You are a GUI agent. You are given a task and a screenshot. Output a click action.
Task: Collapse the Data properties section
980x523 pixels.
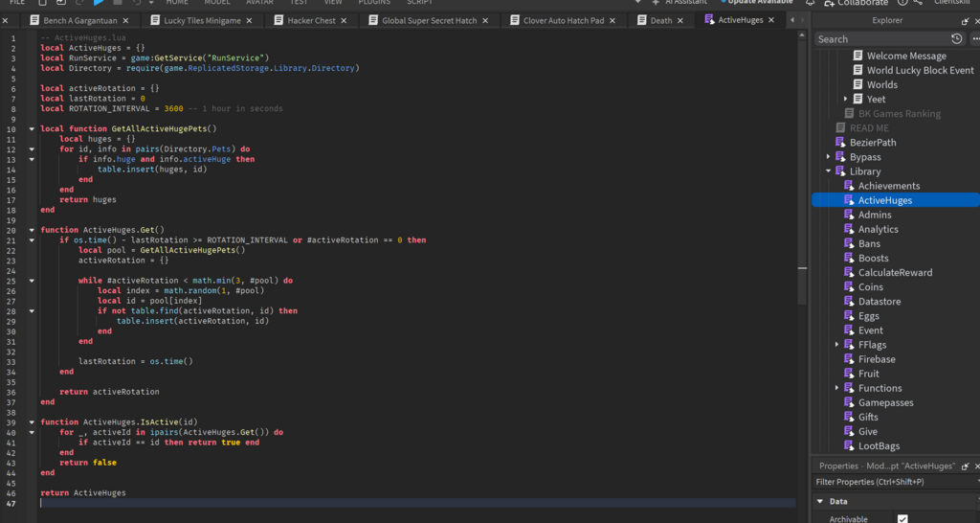pyautogui.click(x=819, y=501)
